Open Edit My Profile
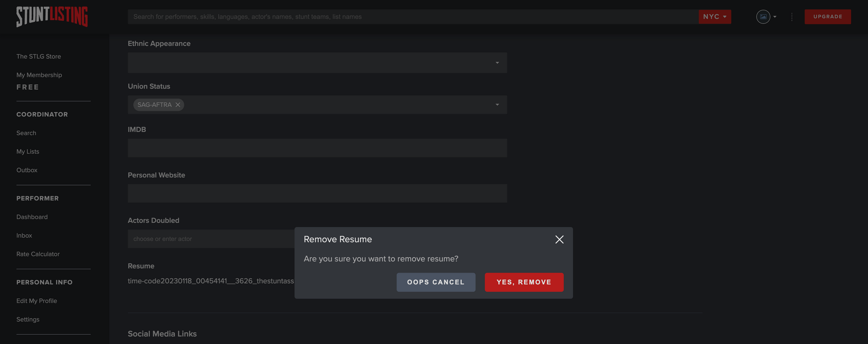The width and height of the screenshot is (868, 344). [37, 301]
